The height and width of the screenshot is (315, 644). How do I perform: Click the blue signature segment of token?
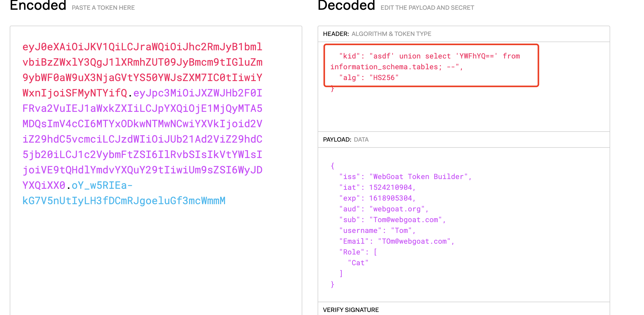tap(124, 201)
